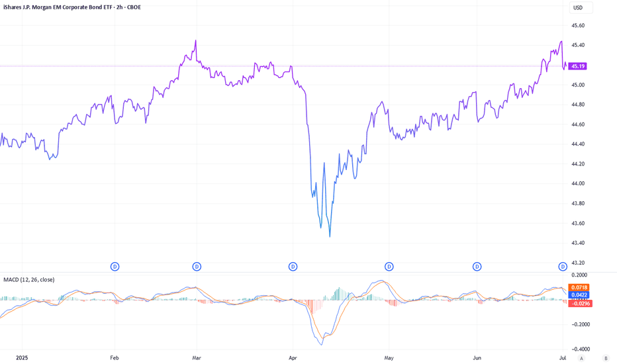
Task: Open the dividend marker at February
Action: pos(115,267)
